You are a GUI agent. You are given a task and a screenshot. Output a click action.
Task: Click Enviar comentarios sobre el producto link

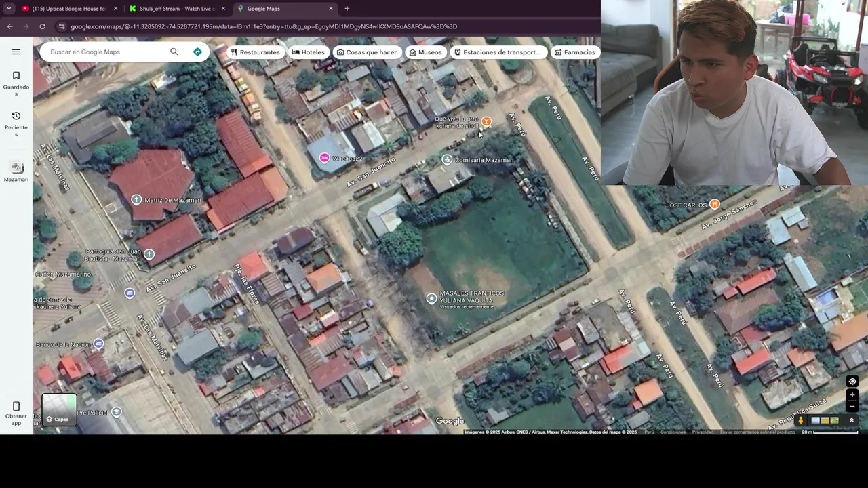tap(757, 432)
